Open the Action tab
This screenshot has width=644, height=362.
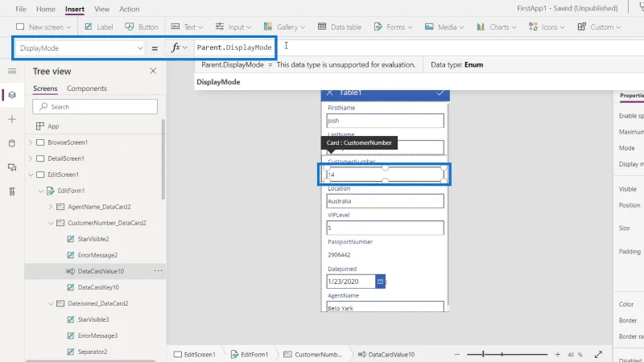[x=130, y=9]
